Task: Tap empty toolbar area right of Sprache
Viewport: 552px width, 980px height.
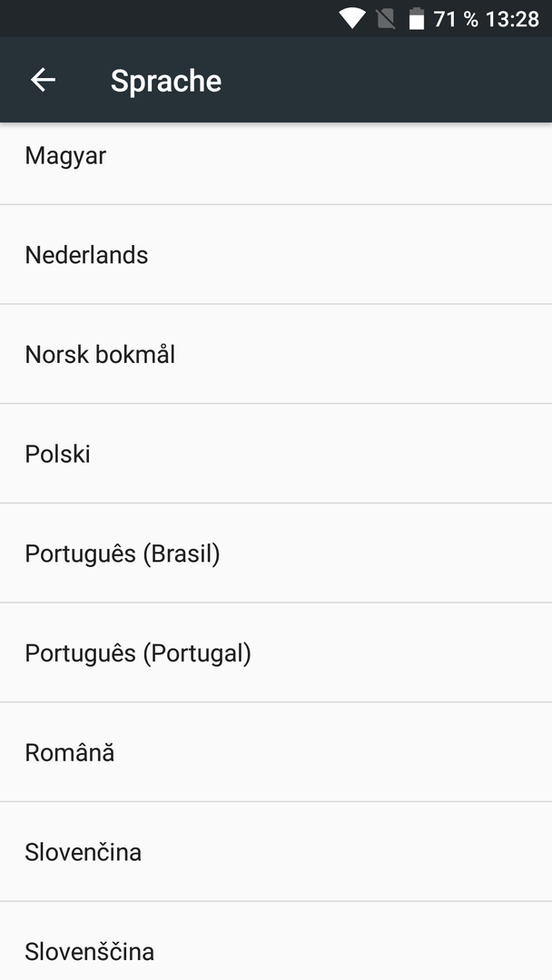Action: 388,80
